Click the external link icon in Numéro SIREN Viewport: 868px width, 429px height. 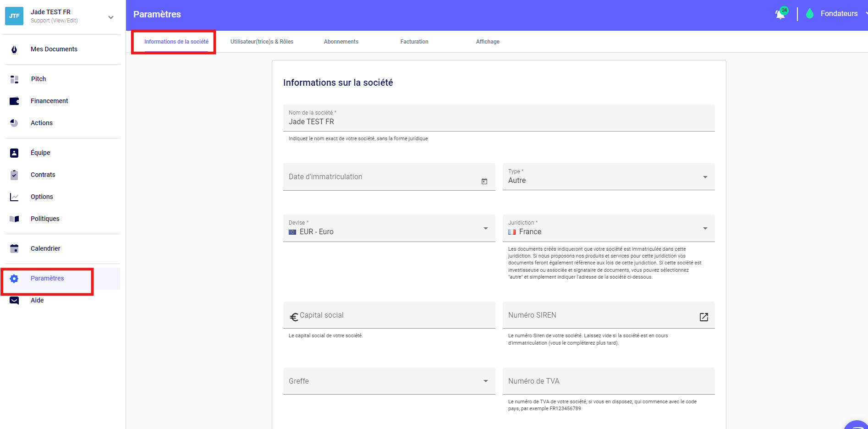tap(703, 317)
